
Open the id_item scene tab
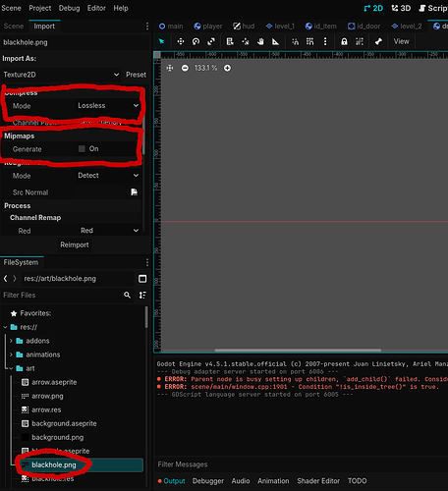(321, 27)
